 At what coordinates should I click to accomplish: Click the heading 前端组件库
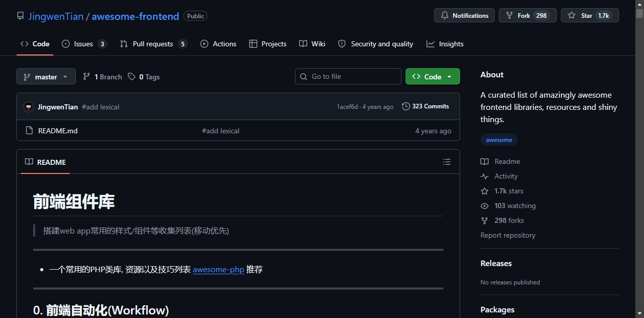point(74,201)
